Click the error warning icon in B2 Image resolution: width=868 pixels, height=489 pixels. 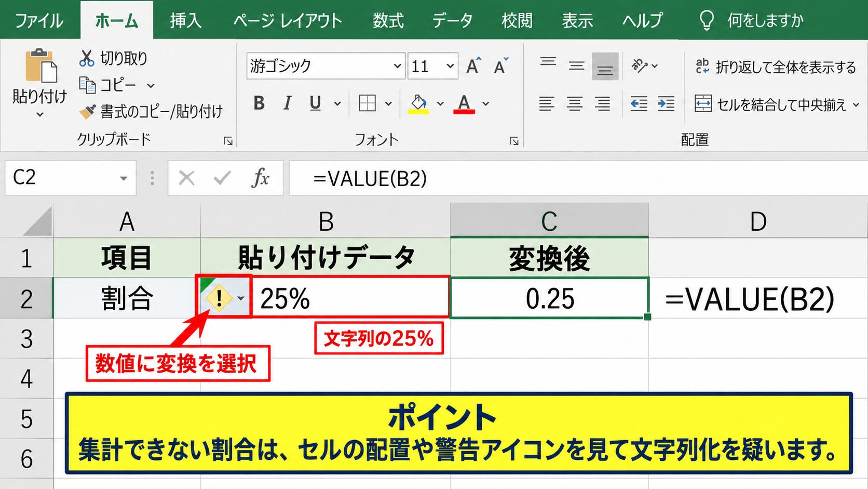[x=219, y=298]
